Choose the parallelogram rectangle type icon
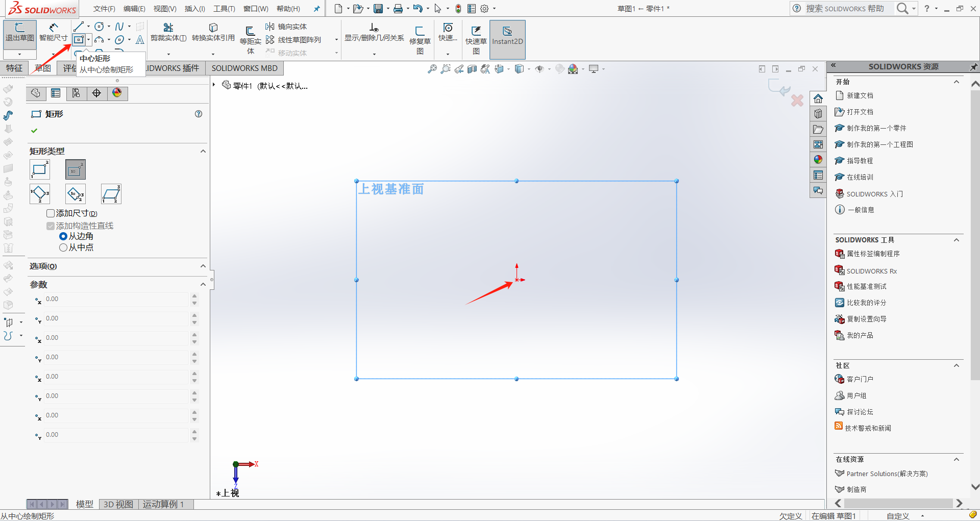 coord(111,194)
